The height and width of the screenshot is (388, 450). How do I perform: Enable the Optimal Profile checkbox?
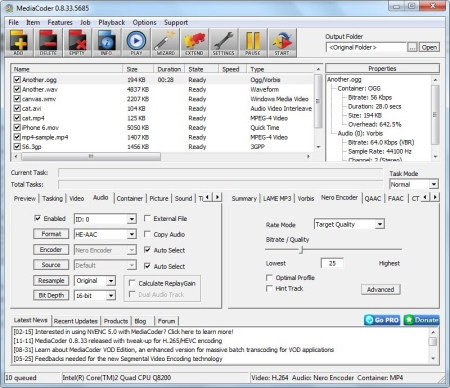[x=269, y=278]
